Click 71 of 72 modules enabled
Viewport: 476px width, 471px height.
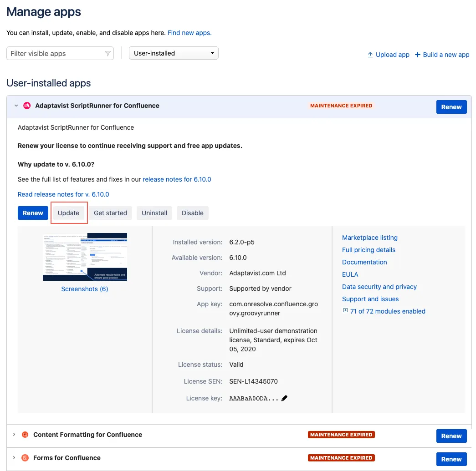[388, 311]
